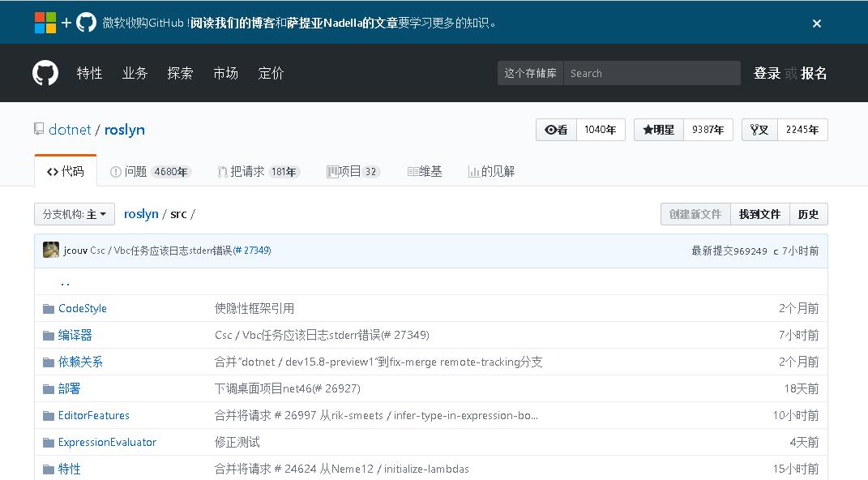Open 探索 in the top navigation
Image resolution: width=868 pixels, height=480 pixels.
point(181,73)
